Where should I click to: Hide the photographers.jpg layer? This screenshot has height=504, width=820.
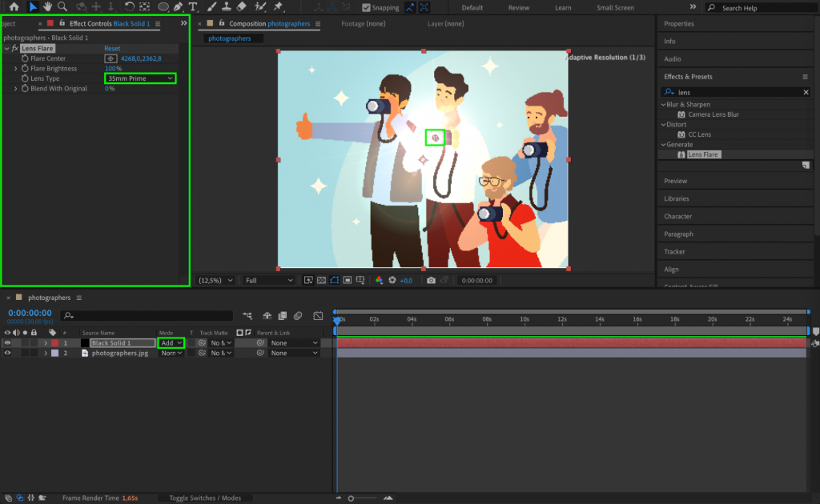[6, 353]
